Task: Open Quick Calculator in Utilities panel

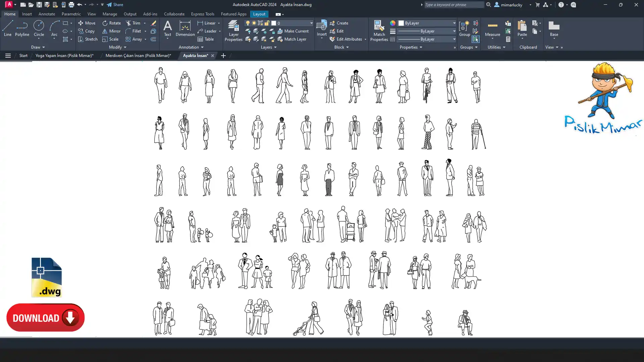Action: coord(508,39)
